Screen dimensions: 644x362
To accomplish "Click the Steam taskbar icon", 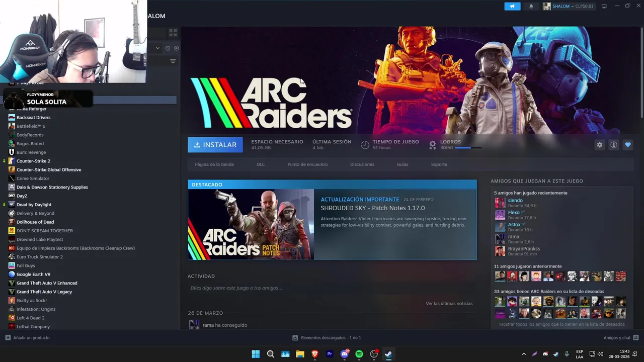I will pos(388,354).
